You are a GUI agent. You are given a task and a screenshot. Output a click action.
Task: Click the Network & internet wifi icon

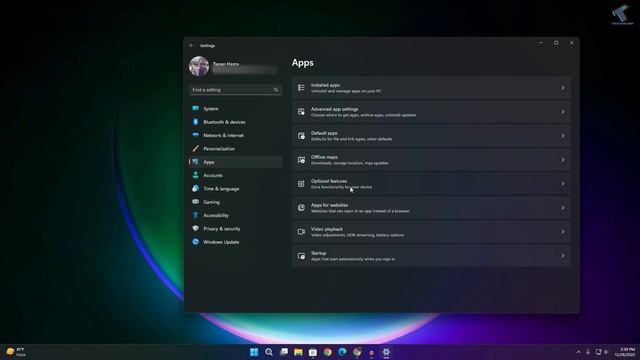(x=196, y=135)
